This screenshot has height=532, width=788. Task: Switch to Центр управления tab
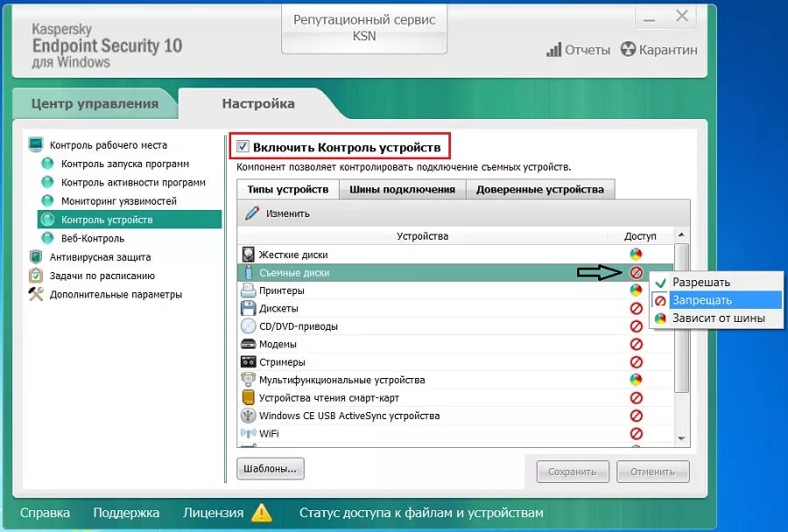pos(95,103)
